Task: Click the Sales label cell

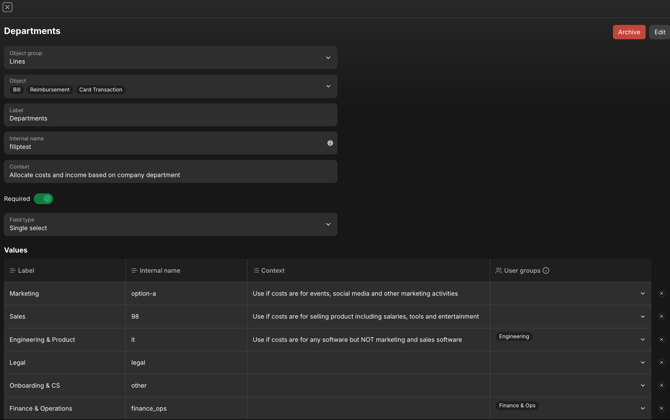Action: click(65, 317)
